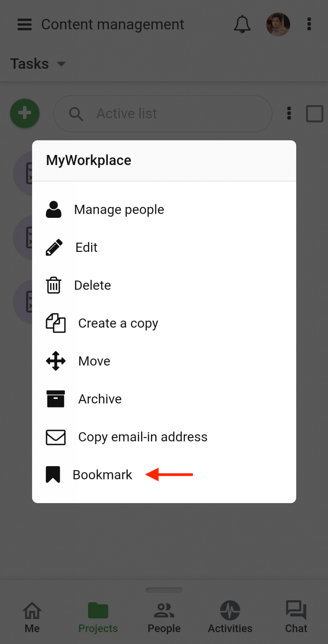Choose the Move option
This screenshot has width=328, height=644.
(x=164, y=361)
